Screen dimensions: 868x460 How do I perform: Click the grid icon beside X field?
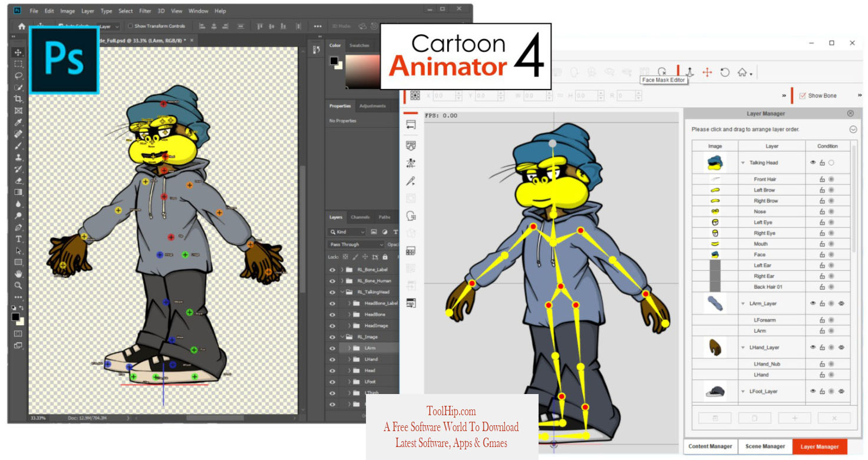(415, 95)
